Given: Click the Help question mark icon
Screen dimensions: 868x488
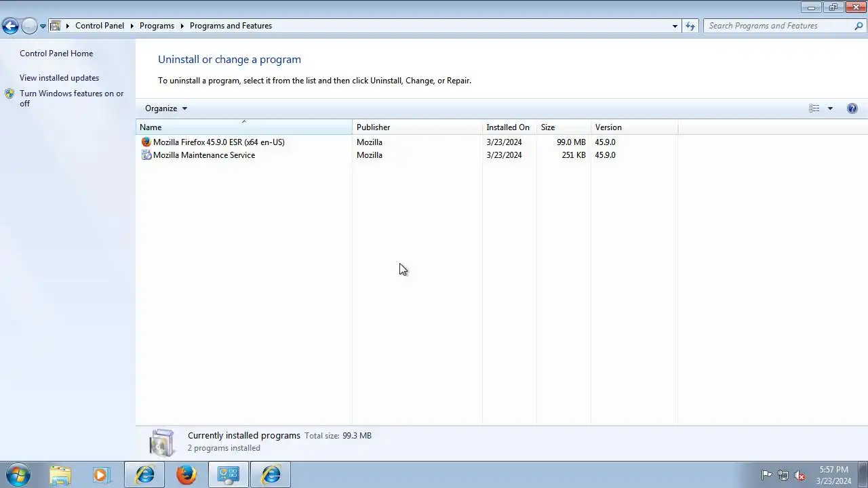Looking at the screenshot, I should pos(852,108).
